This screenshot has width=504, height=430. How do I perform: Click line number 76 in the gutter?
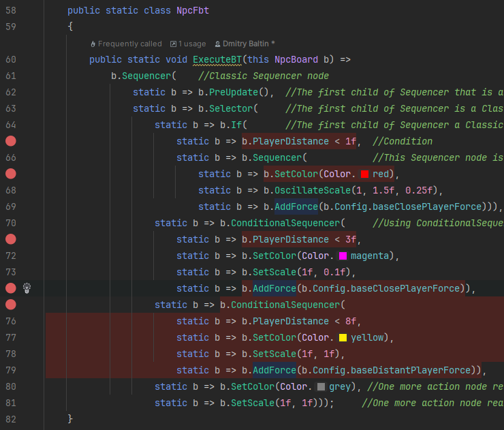(x=11, y=321)
